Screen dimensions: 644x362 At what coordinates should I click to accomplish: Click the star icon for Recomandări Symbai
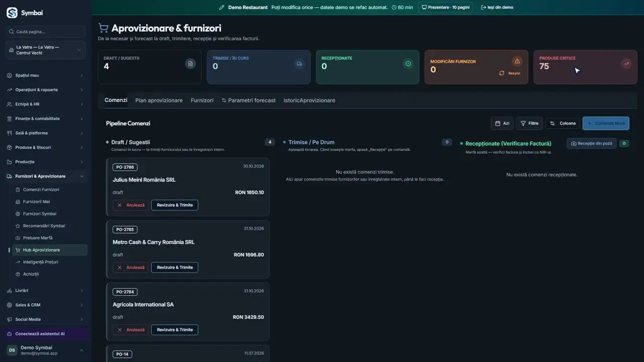pyautogui.click(x=18, y=226)
